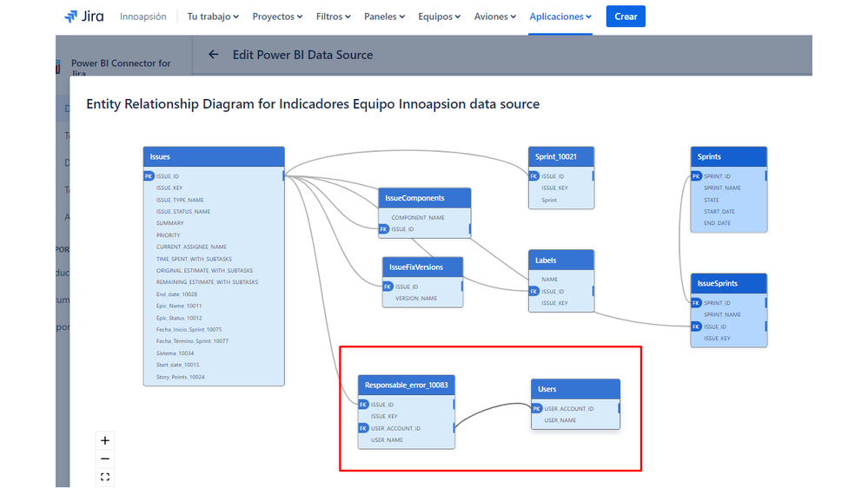Open the Proyectos dropdown menu
This screenshot has width=868, height=488.
[x=277, y=16]
